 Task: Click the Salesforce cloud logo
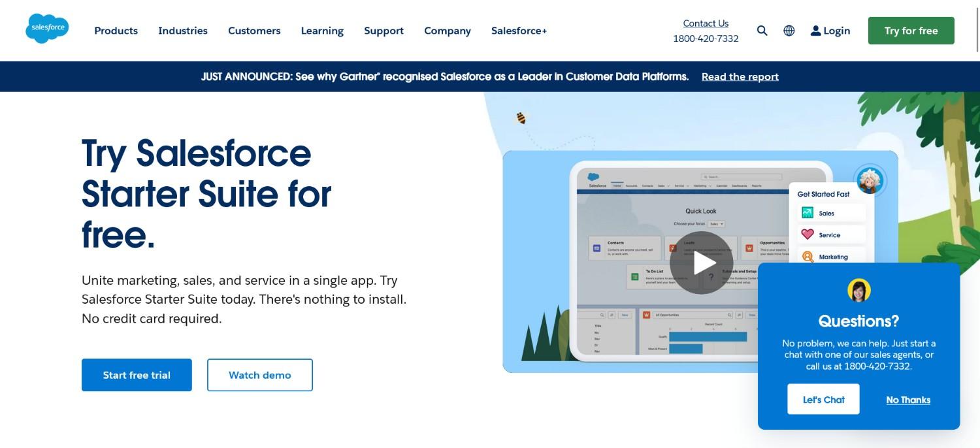[47, 29]
